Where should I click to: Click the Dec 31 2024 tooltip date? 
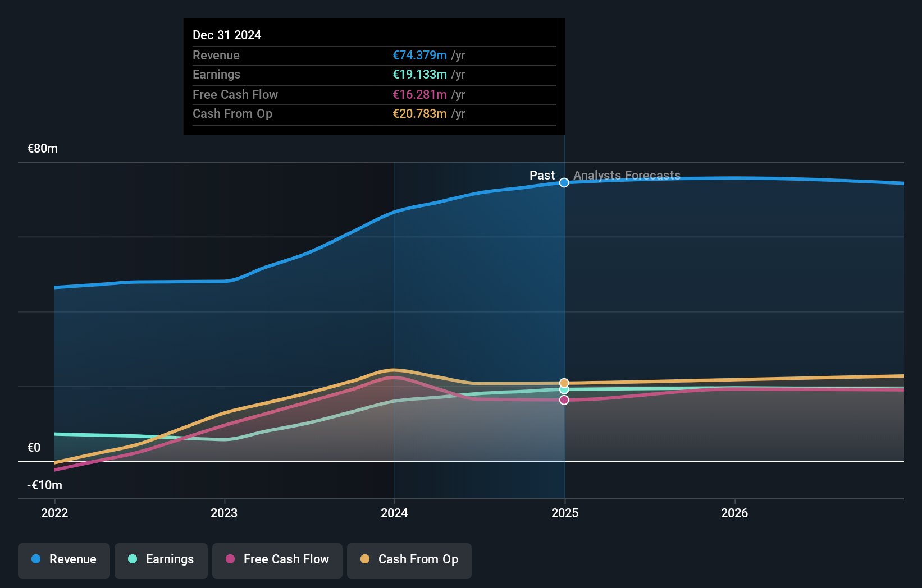coord(227,35)
